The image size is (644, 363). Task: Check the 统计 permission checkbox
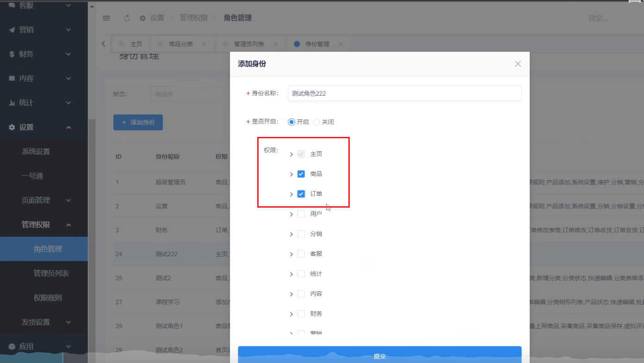point(301,274)
